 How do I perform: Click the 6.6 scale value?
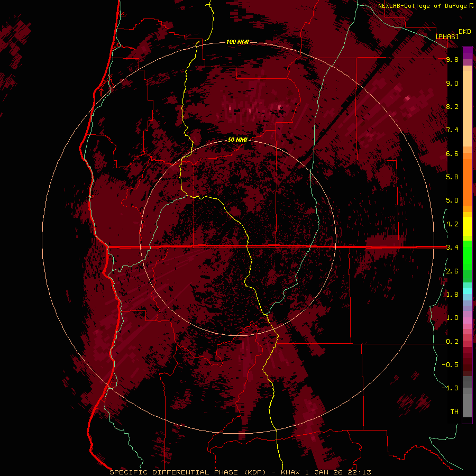(x=452, y=153)
